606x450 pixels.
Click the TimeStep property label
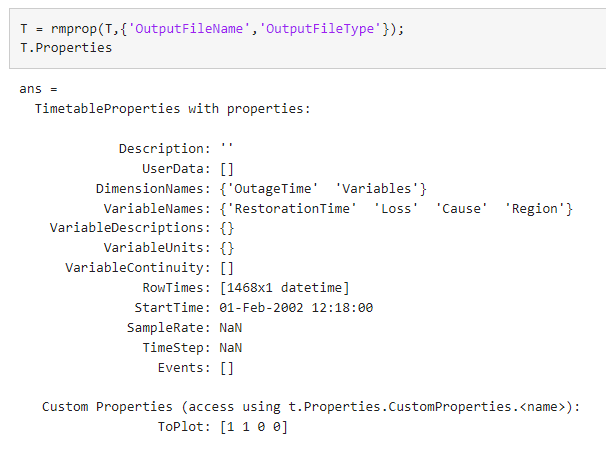click(x=176, y=348)
